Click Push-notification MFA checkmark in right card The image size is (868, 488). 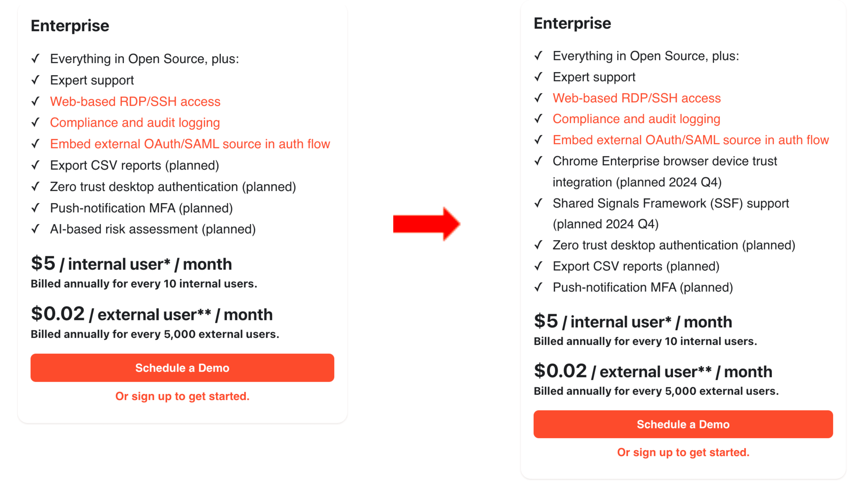tap(538, 287)
